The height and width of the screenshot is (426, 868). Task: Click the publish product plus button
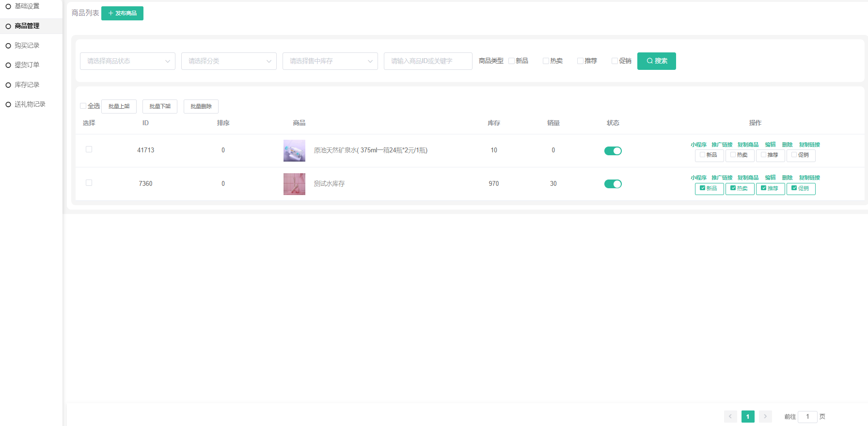pyautogui.click(x=122, y=13)
